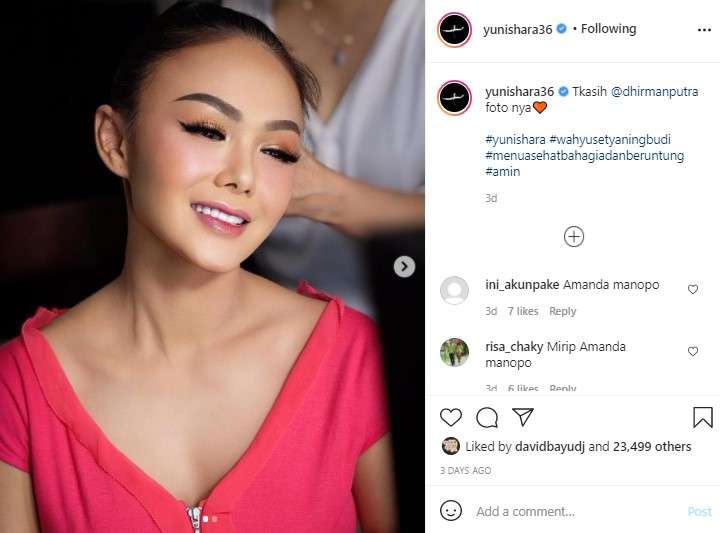The height and width of the screenshot is (533, 720).
Task: Like the risa_chaky comment
Action: (693, 351)
